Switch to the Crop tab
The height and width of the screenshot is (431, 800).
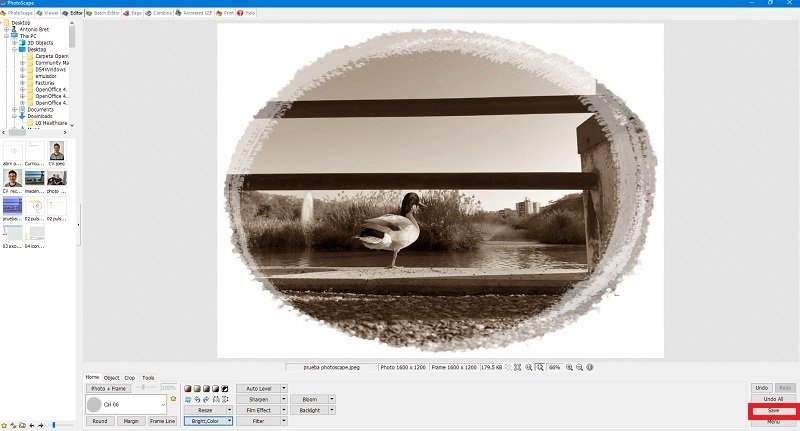click(130, 378)
